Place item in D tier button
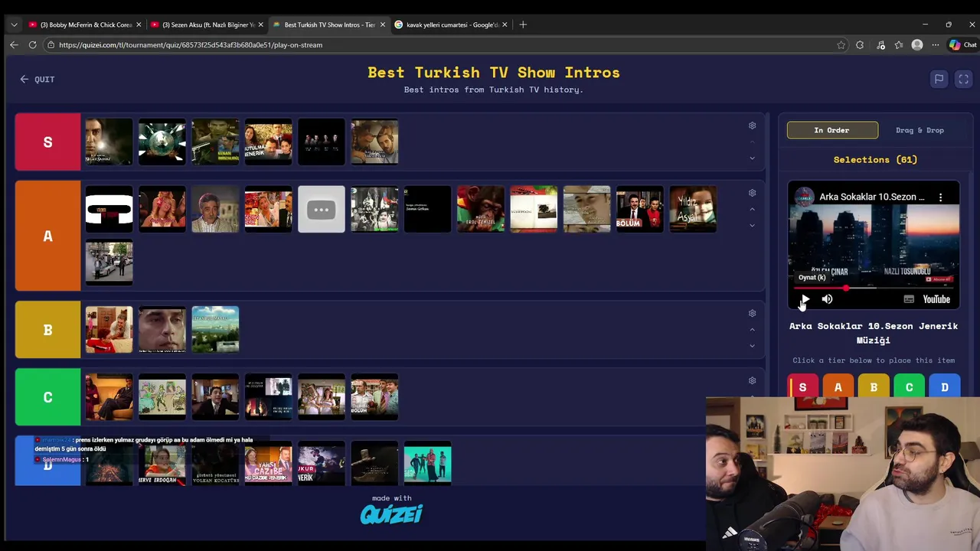 [x=944, y=387]
